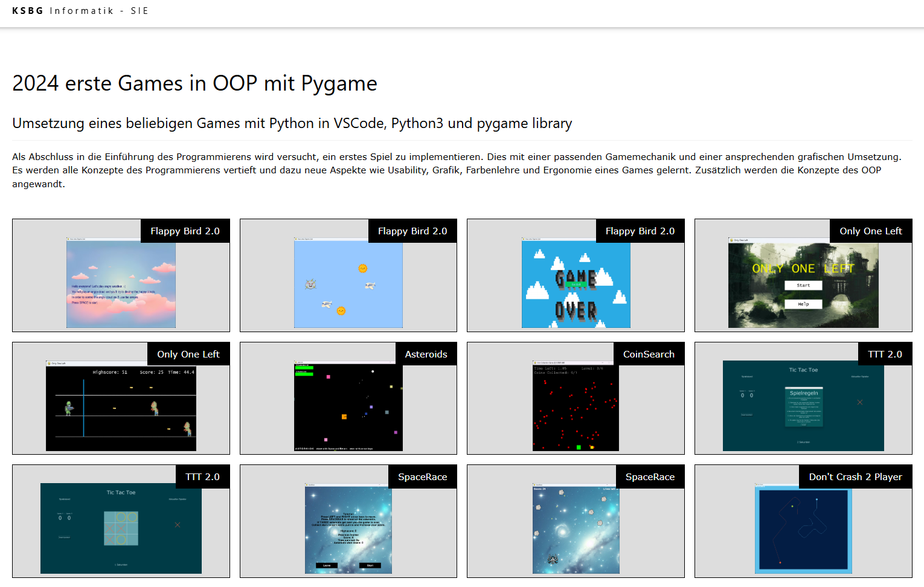Click the Asteroids label tag
924x587 pixels.
426,354
